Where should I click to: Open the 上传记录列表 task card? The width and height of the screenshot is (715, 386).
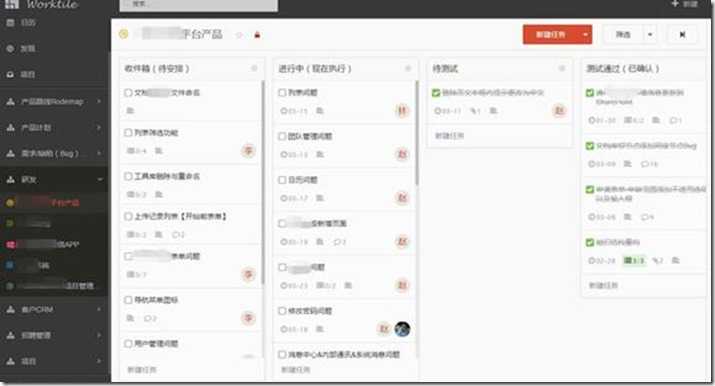click(x=191, y=225)
